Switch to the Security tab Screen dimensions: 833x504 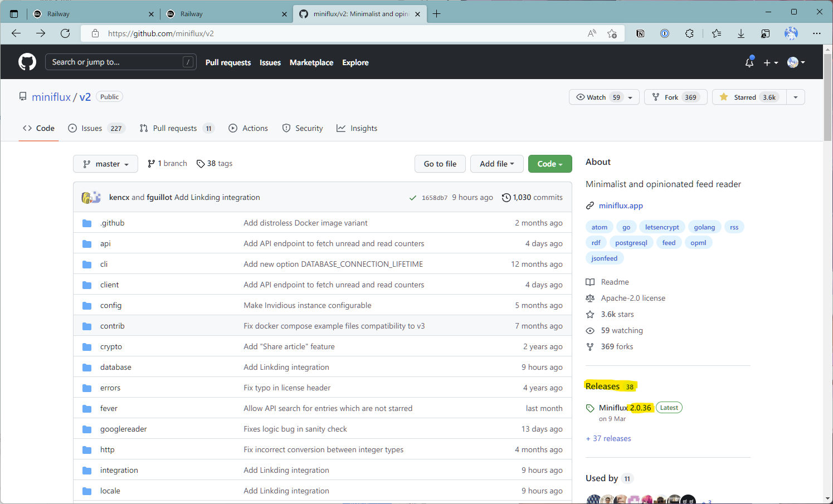tap(303, 128)
